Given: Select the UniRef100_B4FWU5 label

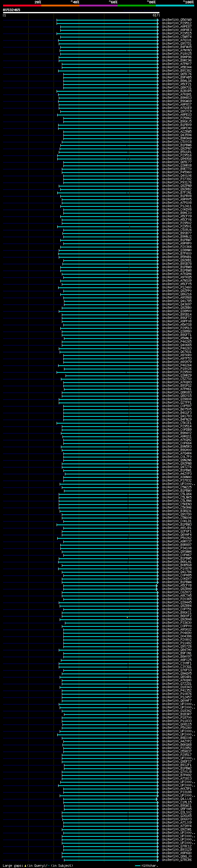Looking at the screenshot, I should point(177,47).
